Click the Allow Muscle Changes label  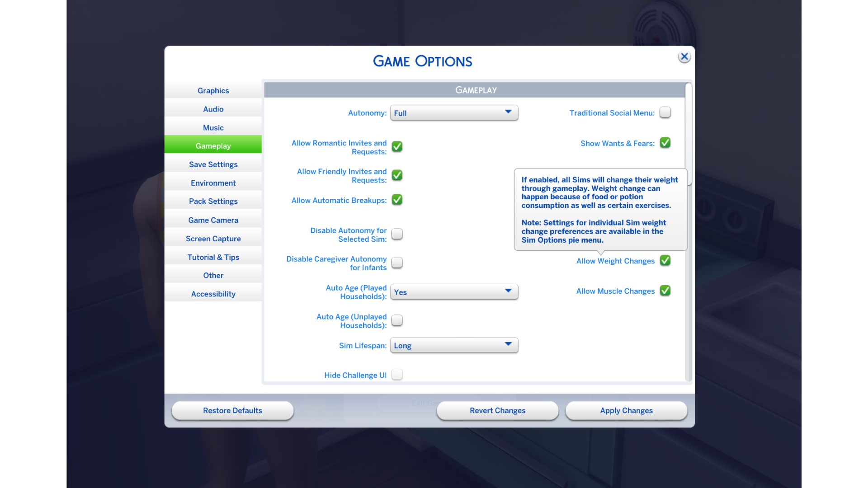point(615,291)
